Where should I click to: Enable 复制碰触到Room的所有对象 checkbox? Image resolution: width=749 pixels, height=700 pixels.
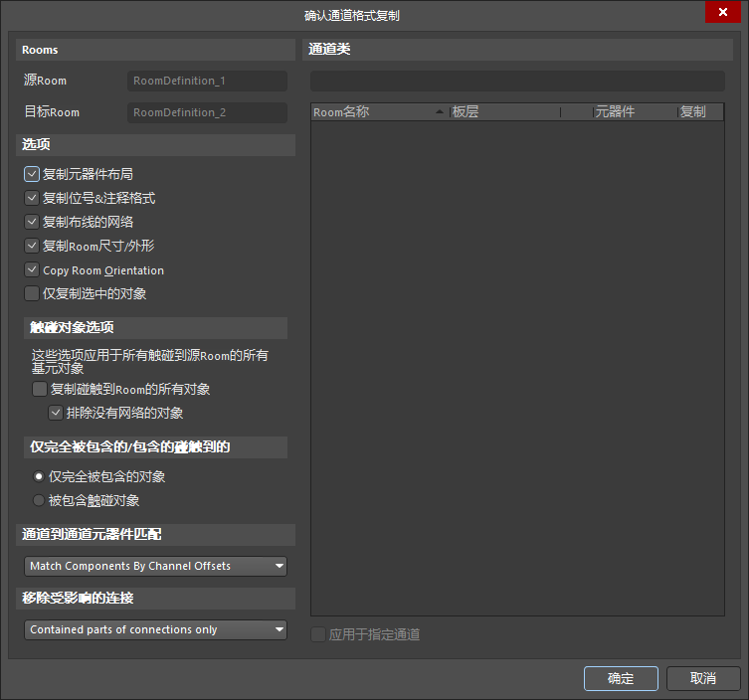coord(40,389)
